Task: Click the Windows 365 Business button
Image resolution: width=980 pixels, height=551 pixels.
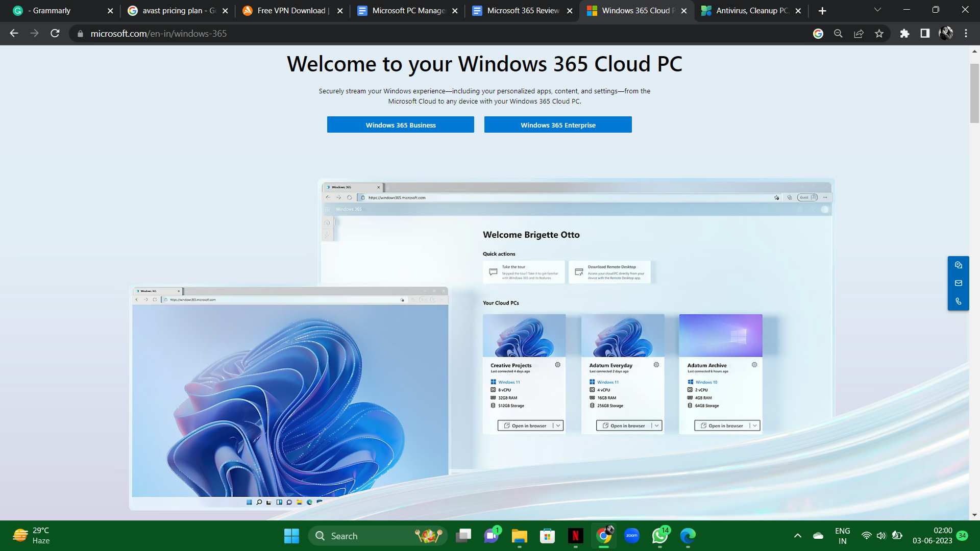Action: click(x=401, y=124)
